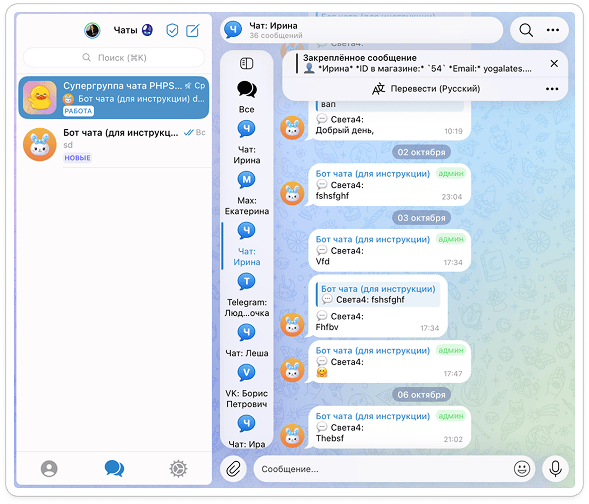
Task: Open the profile avatar next to Чаты
Action: (x=92, y=30)
